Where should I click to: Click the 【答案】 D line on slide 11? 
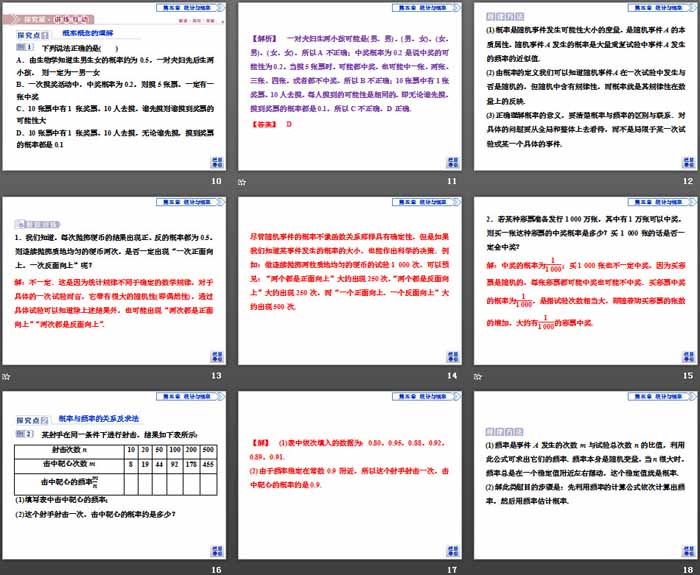click(x=271, y=124)
